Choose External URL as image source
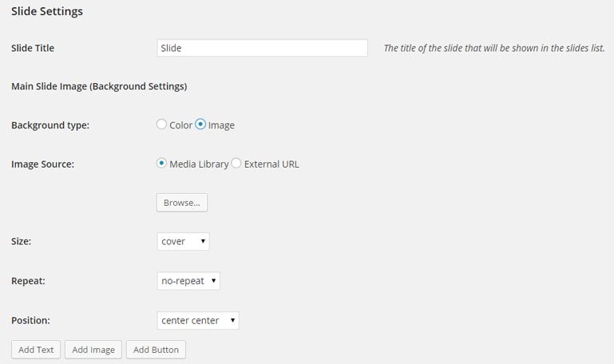614x364 pixels. (236, 164)
